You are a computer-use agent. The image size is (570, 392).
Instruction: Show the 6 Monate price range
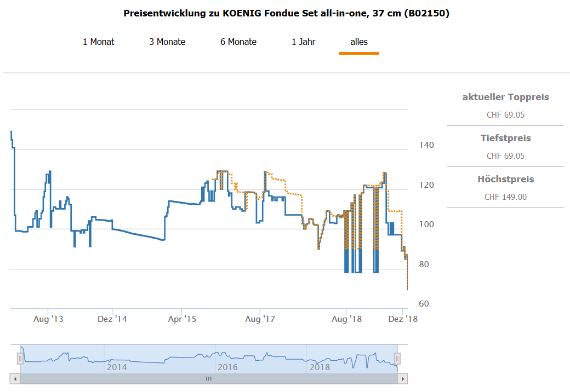point(238,42)
